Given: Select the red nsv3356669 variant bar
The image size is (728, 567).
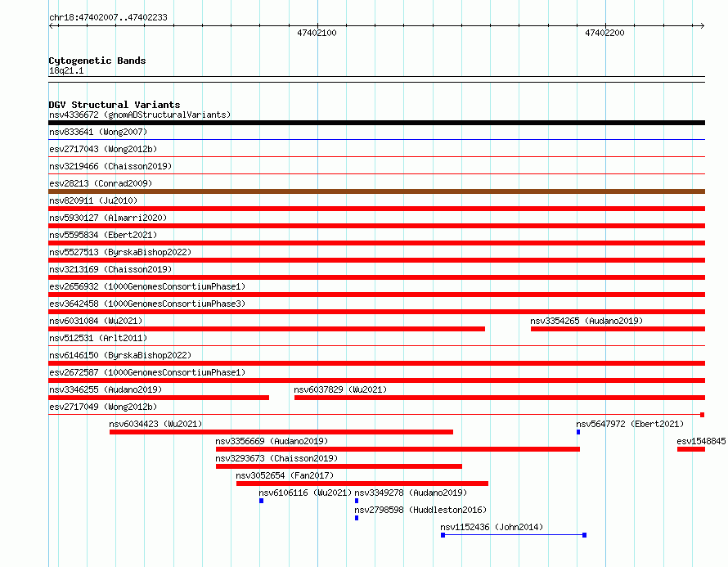Looking at the screenshot, I should point(398,449).
